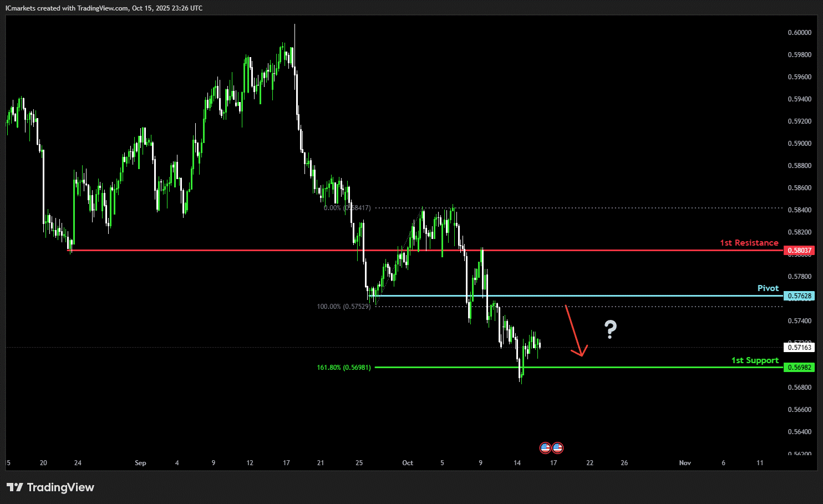823x504 pixels.
Task: Click the right US flag economic event icon
Action: pos(557,447)
